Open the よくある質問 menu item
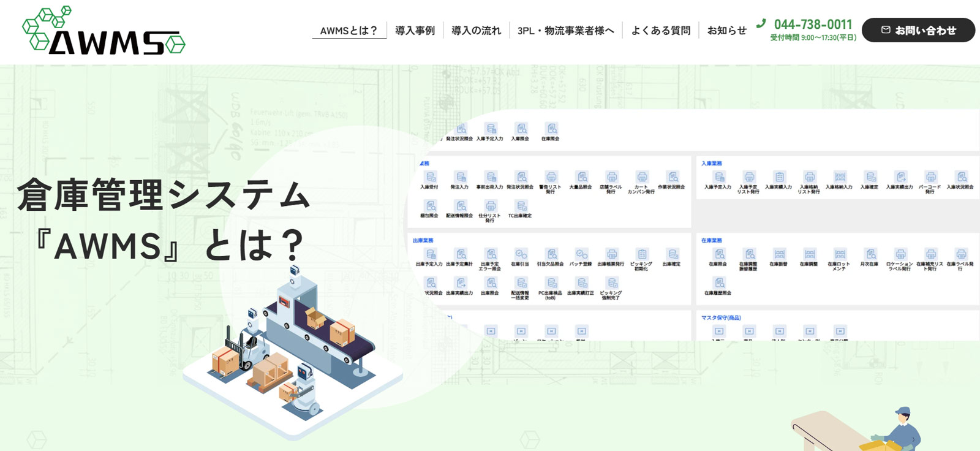 pyautogui.click(x=660, y=31)
